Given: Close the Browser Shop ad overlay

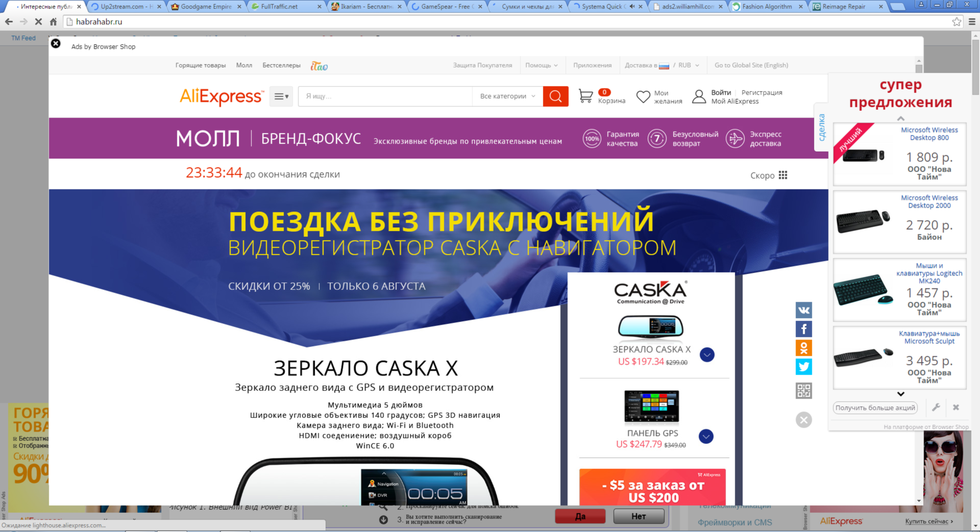Looking at the screenshot, I should tap(56, 44).
